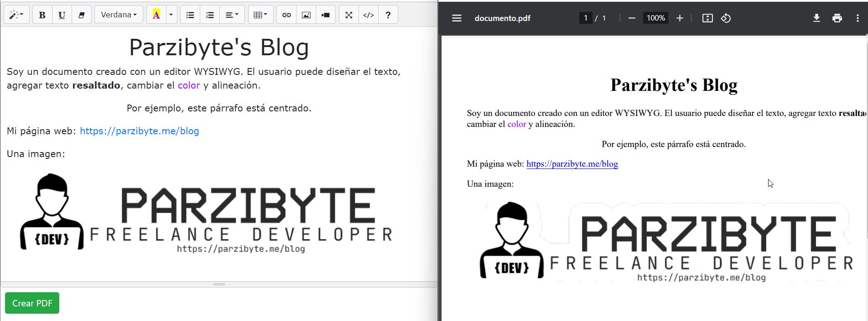
Task: Click the green Crear PDF button
Action: 32,303
